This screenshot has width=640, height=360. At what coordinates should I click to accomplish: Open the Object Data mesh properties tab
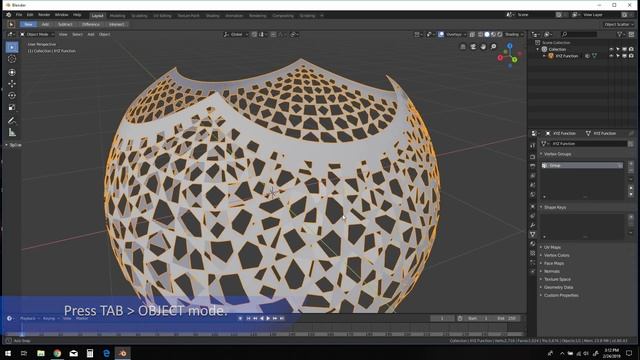click(532, 234)
